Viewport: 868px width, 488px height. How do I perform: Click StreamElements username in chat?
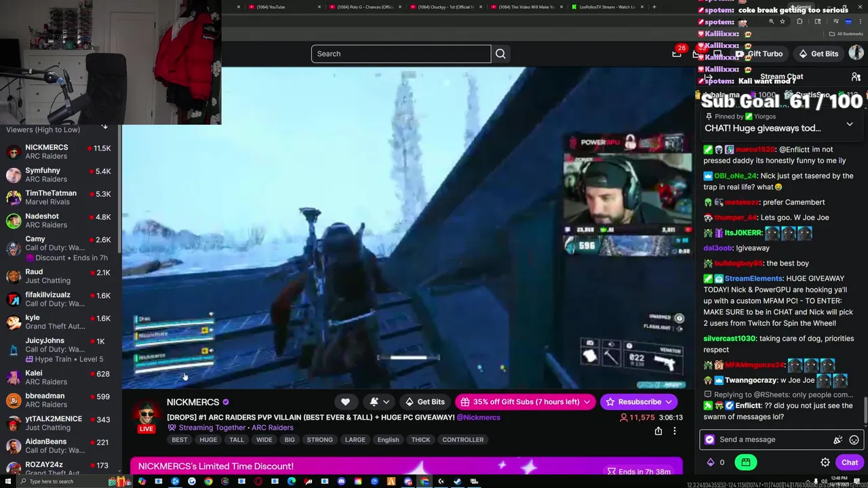[x=753, y=279]
